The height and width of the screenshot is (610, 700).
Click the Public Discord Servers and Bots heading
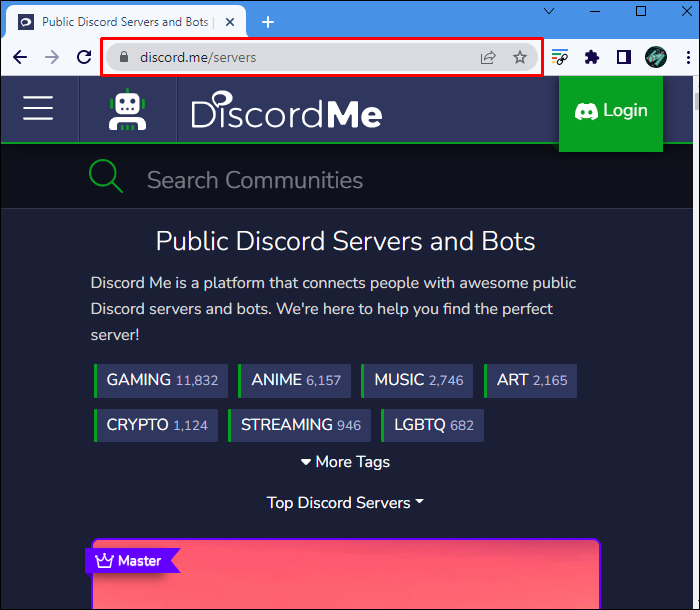click(345, 242)
